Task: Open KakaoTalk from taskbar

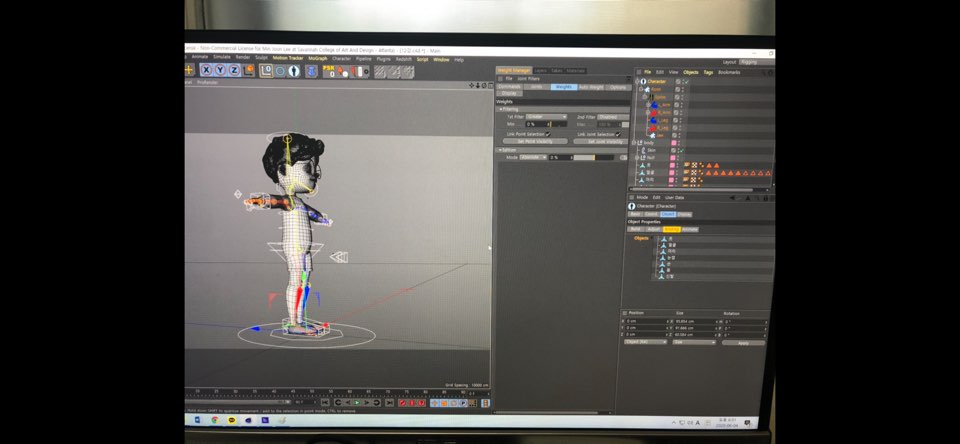Action: coord(231,420)
